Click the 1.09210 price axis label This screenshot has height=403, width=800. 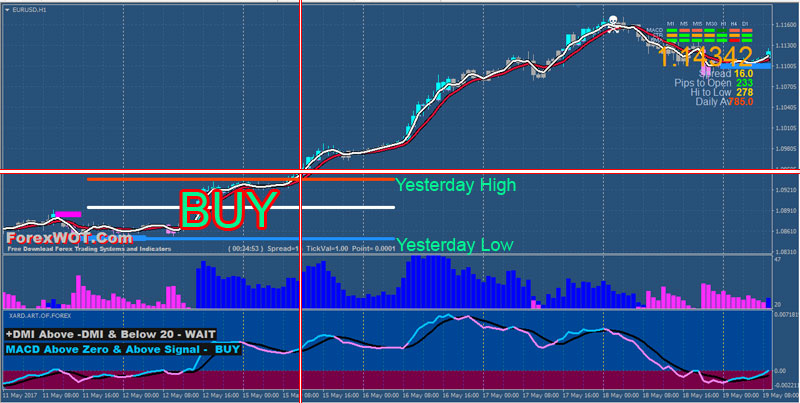point(786,190)
